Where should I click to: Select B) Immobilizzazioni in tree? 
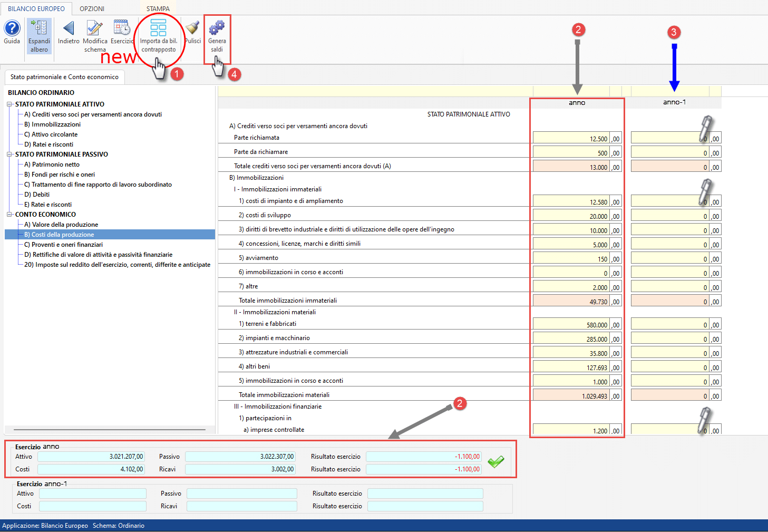click(x=52, y=124)
